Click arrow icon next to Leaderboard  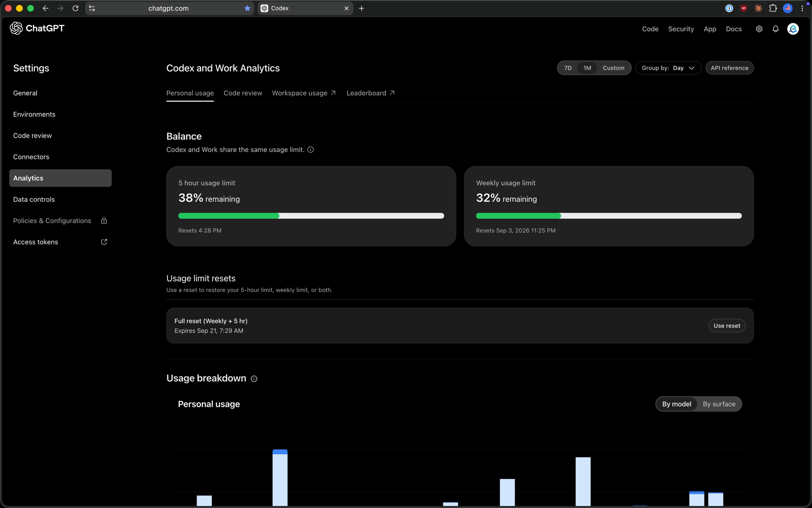tap(392, 93)
